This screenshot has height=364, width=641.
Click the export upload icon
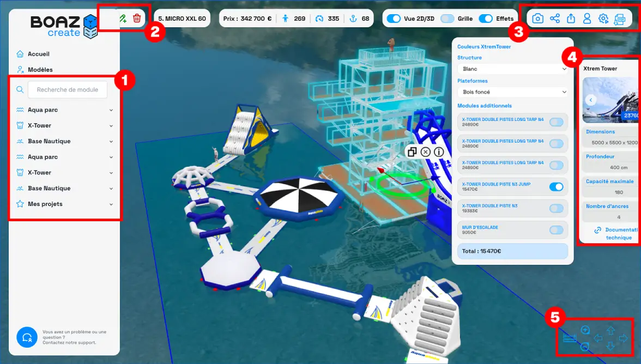click(571, 19)
